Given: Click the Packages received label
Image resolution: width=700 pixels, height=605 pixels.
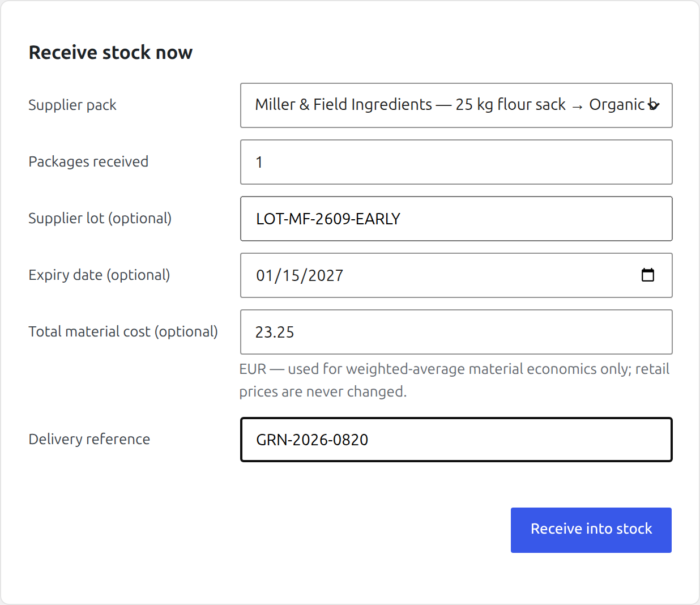Looking at the screenshot, I should pos(88,162).
